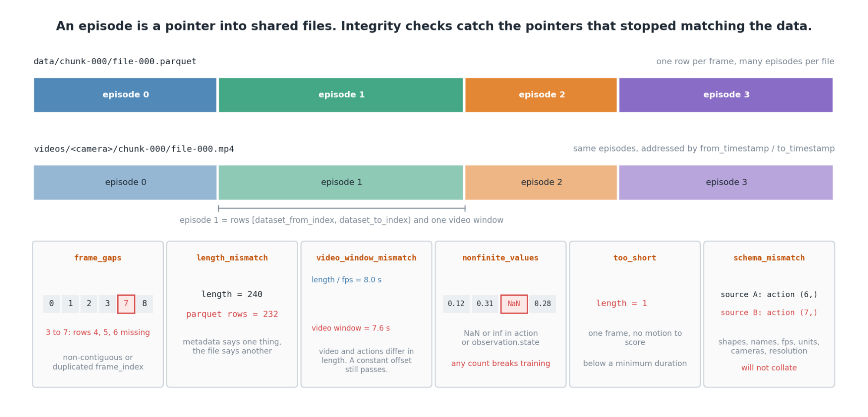868x417 pixels.
Task: Click value cell 0.12
Action: point(456,304)
